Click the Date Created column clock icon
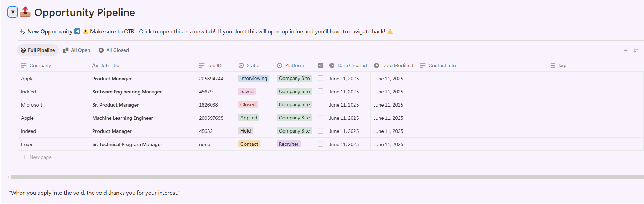The height and width of the screenshot is (204, 644). (332, 66)
